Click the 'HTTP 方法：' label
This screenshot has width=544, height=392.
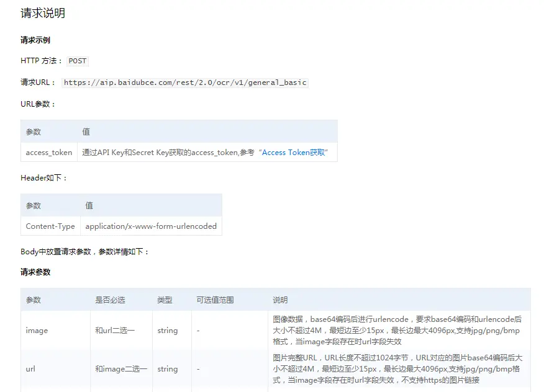coord(42,61)
